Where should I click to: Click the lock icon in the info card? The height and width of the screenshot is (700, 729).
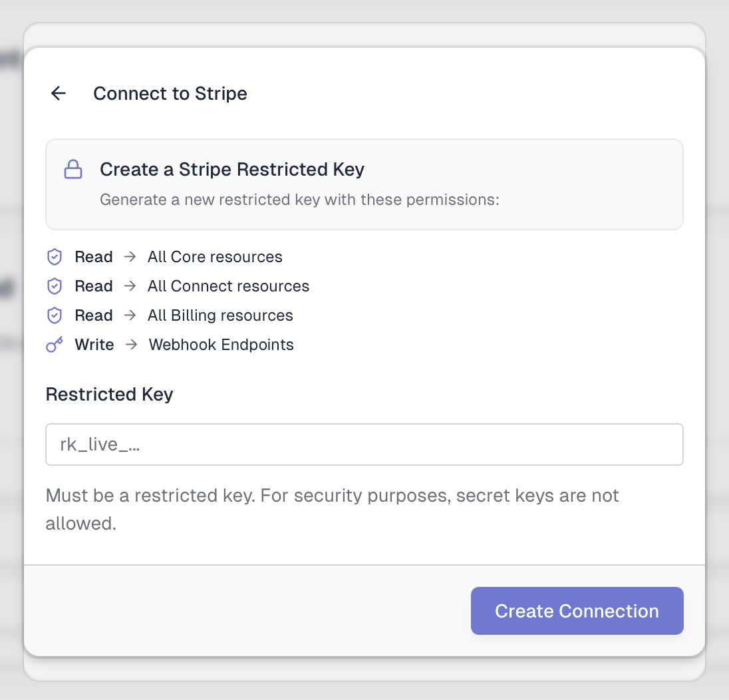click(73, 170)
